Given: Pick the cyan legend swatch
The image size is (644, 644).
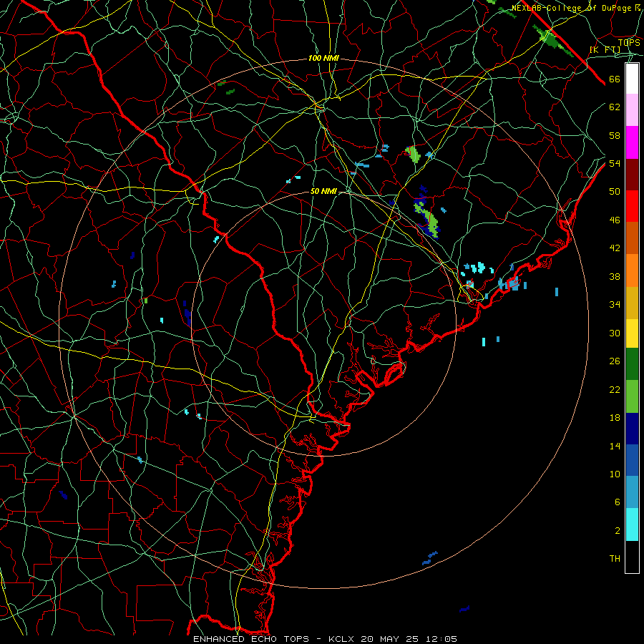Looking at the screenshot, I should coord(632,525).
